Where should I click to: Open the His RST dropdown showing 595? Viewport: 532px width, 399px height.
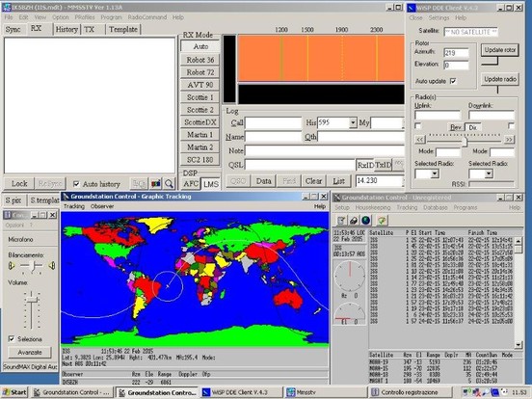(353, 122)
